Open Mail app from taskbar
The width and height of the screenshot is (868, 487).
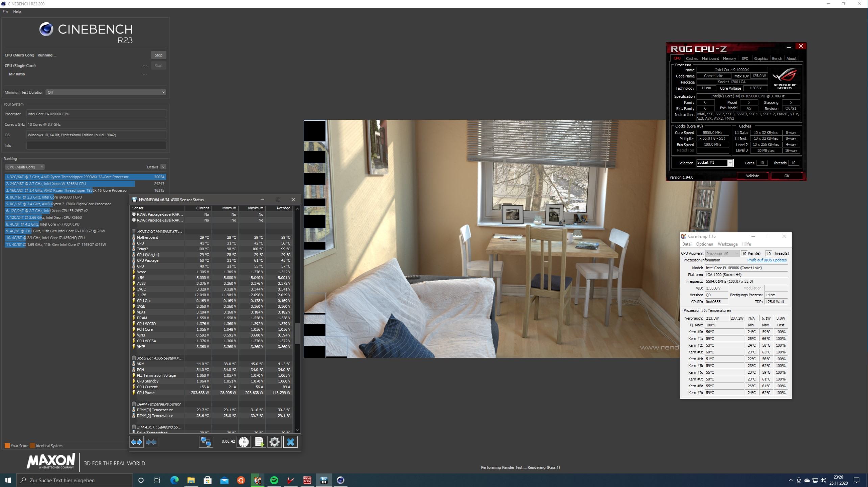point(224,480)
